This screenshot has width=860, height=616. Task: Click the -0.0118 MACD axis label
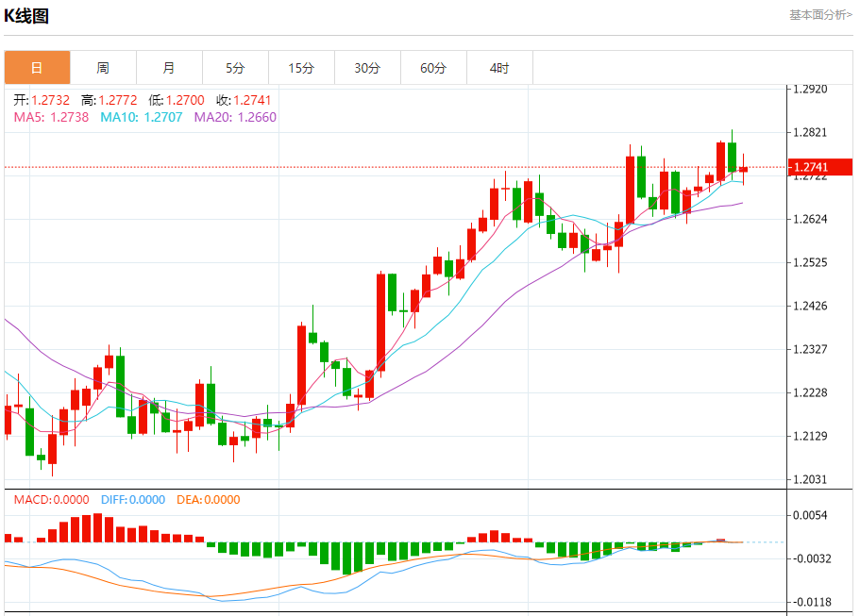click(x=810, y=602)
